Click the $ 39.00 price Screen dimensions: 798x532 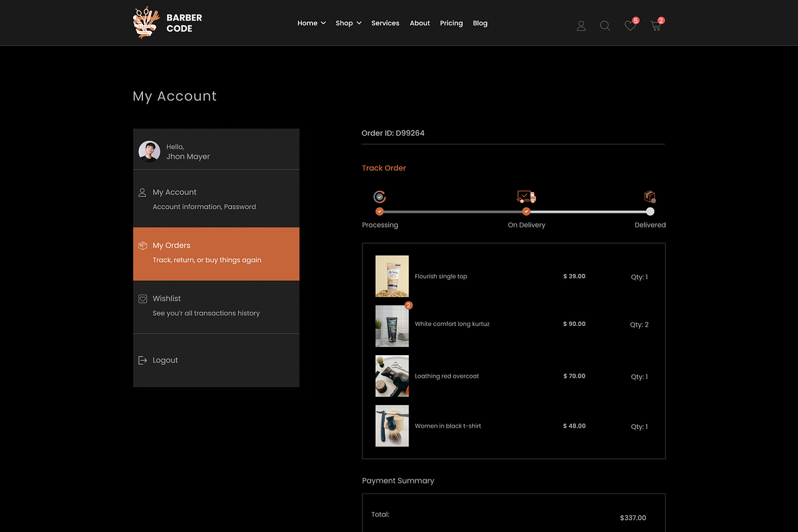click(575, 276)
